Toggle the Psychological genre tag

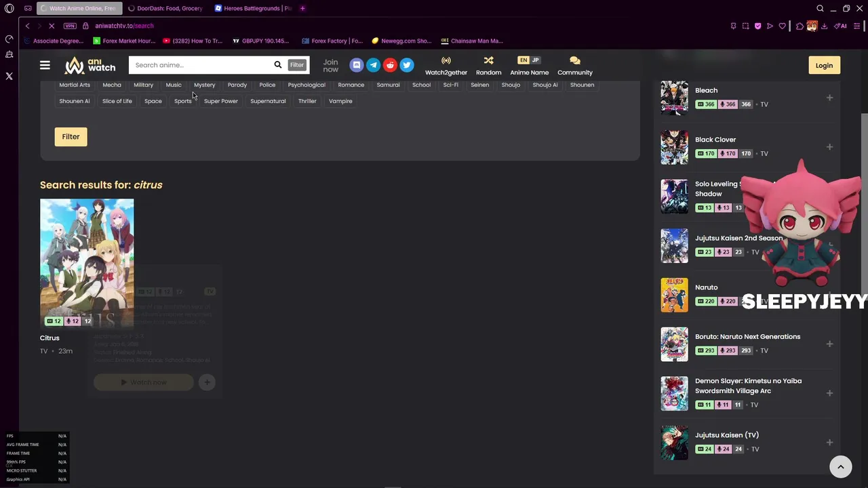(307, 85)
